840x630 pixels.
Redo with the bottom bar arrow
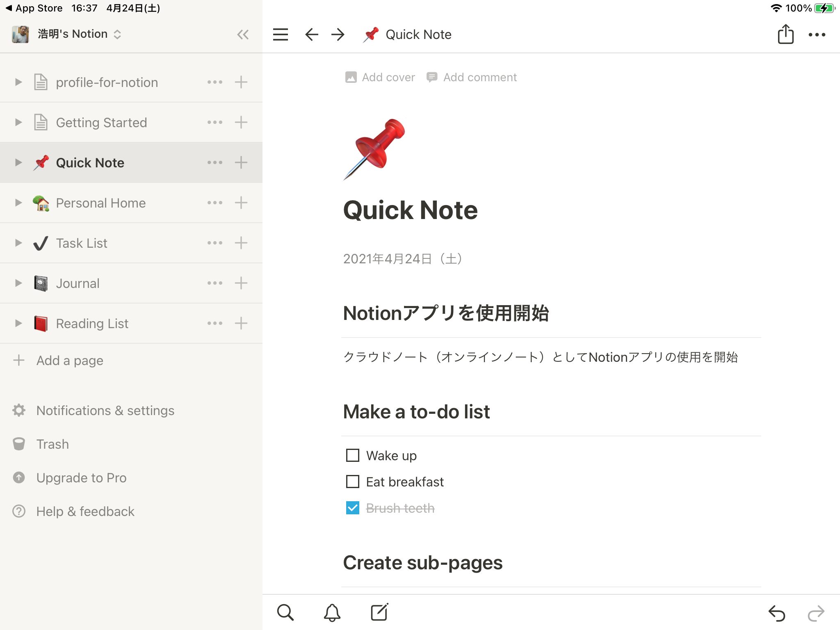[x=816, y=613]
